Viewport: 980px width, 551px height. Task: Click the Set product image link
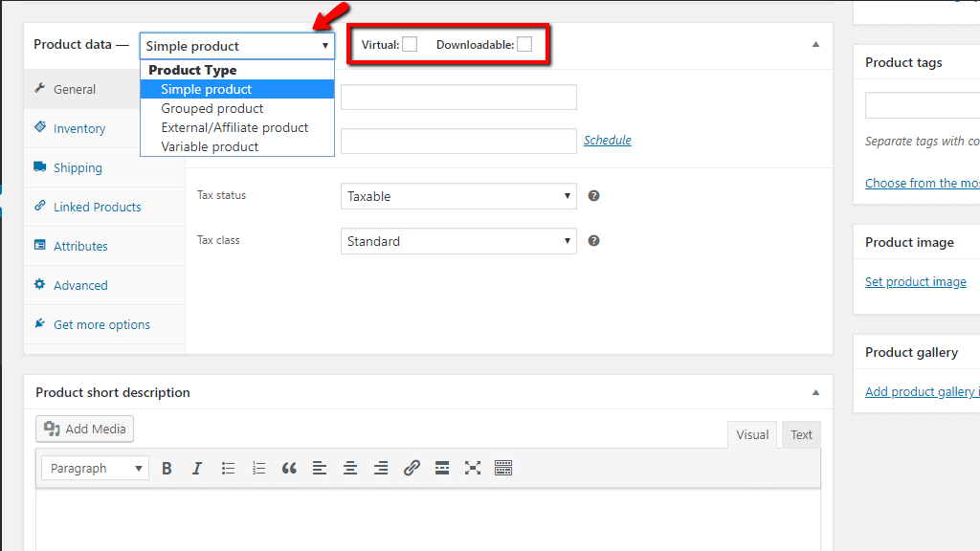(916, 282)
